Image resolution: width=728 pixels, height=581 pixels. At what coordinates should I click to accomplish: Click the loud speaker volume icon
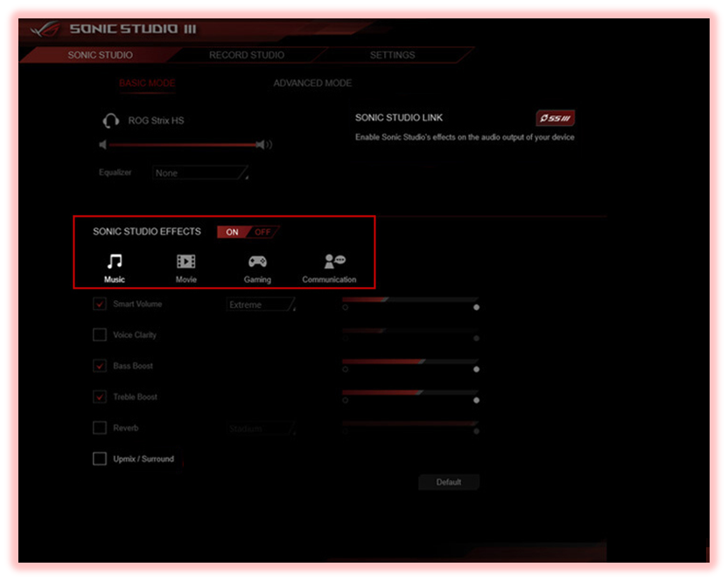point(264,145)
